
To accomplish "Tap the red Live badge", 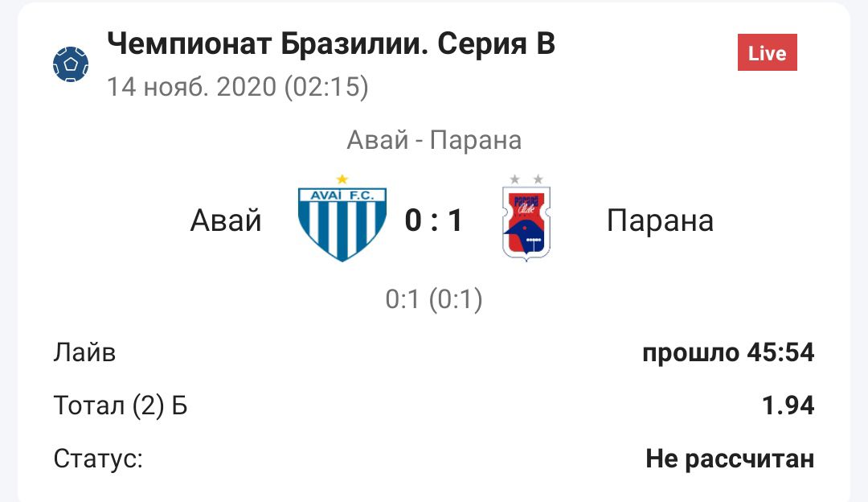I will 767,53.
